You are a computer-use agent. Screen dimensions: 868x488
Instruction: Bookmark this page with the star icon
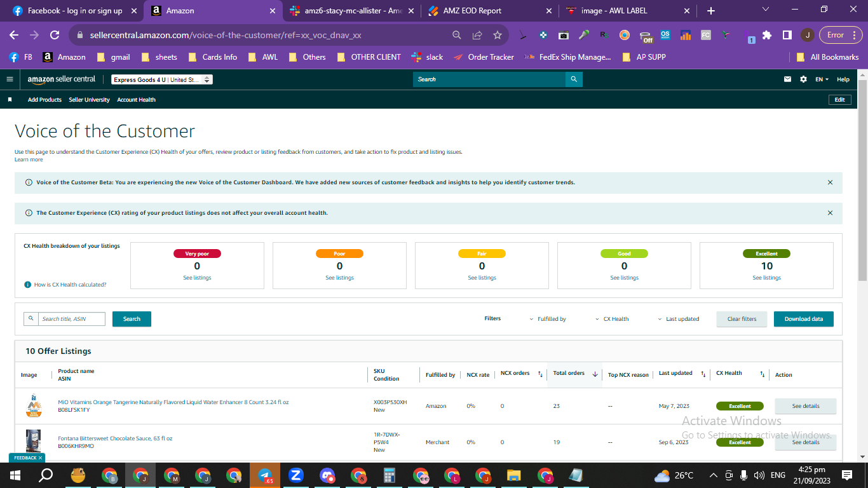(498, 35)
